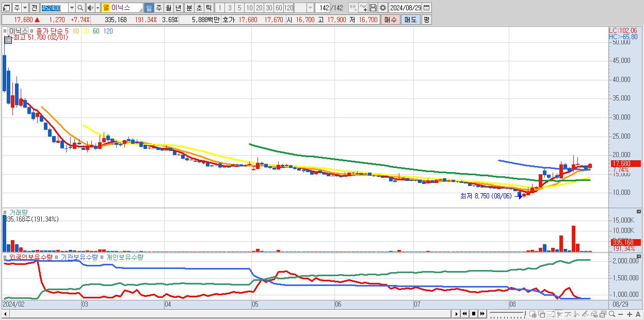
Task: Click the dashed-arrows chart fit icon
Action: point(550,314)
